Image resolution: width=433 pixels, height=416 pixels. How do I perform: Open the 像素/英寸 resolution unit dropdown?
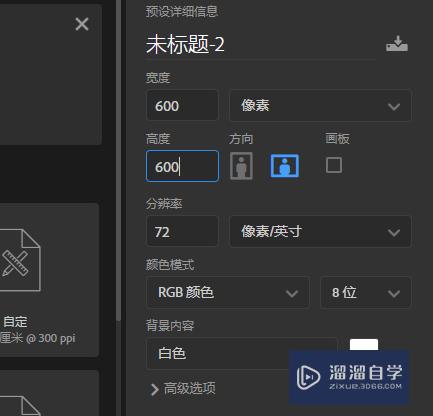[320, 231]
